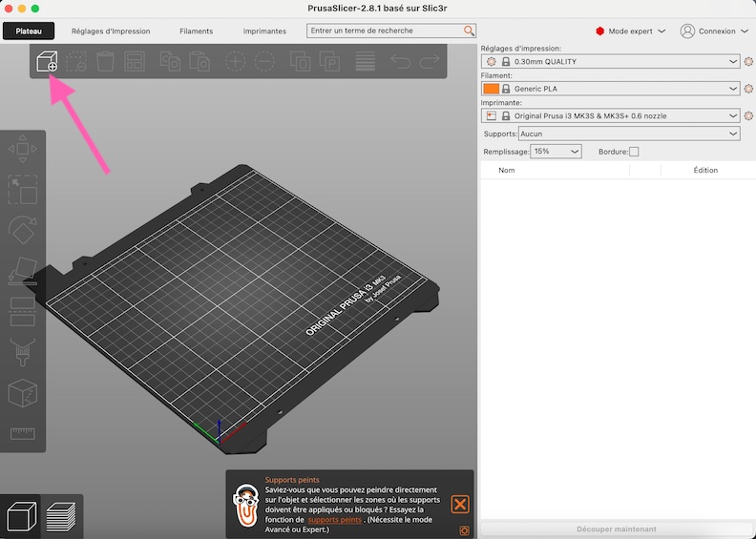Open print settings gear next to 0.30mm QUALITY
The height and width of the screenshot is (539, 756).
[748, 62]
